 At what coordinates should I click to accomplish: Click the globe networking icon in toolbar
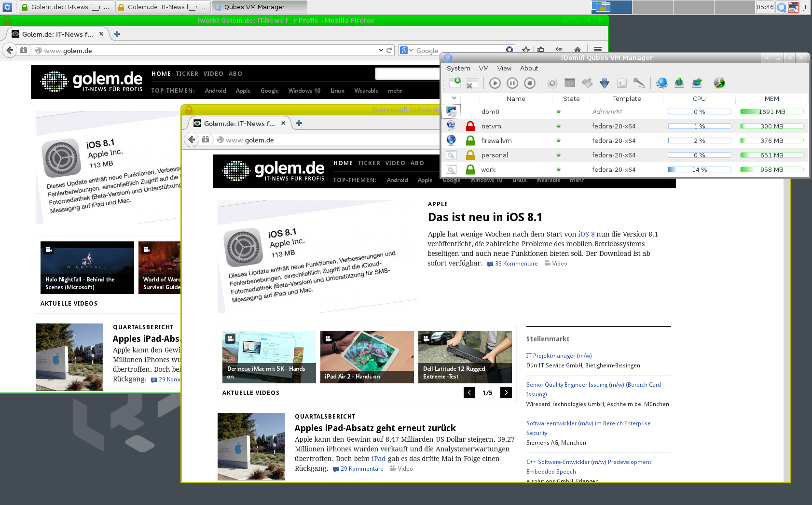pyautogui.click(x=661, y=83)
